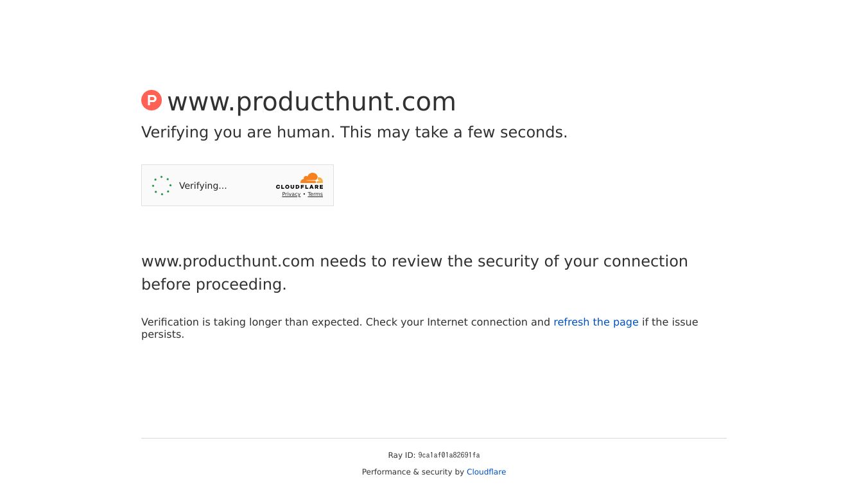Click the word "persists."
Screen dimensions: 868x488
click(162, 335)
